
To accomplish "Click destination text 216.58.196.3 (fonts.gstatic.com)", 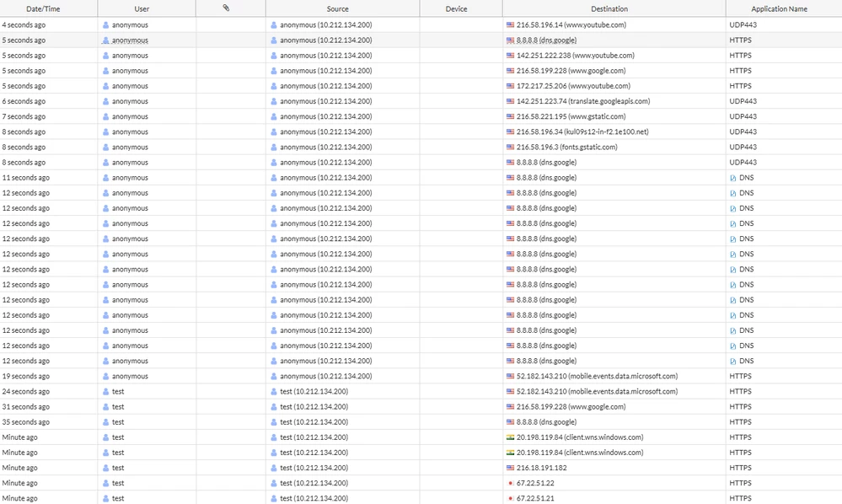I will 566,147.
